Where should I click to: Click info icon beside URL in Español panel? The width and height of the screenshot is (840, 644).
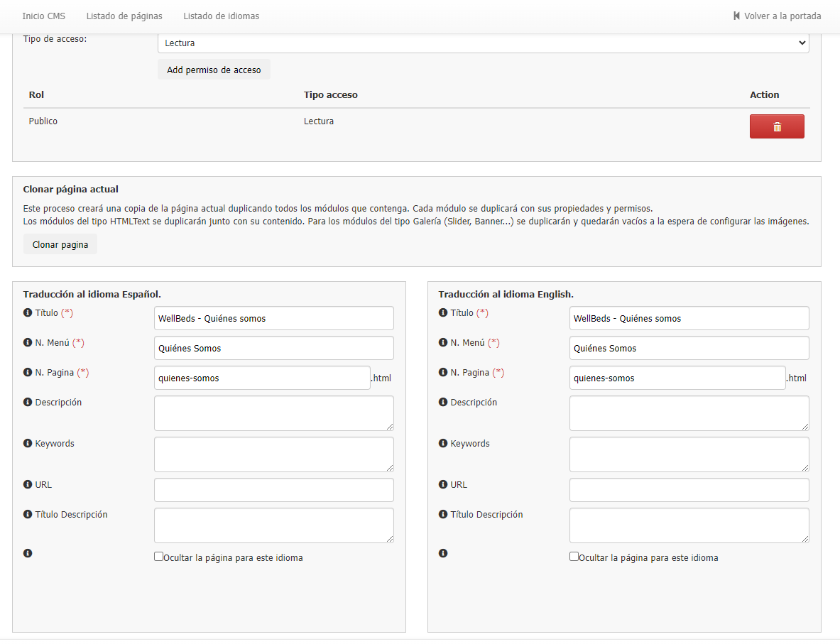pos(28,484)
